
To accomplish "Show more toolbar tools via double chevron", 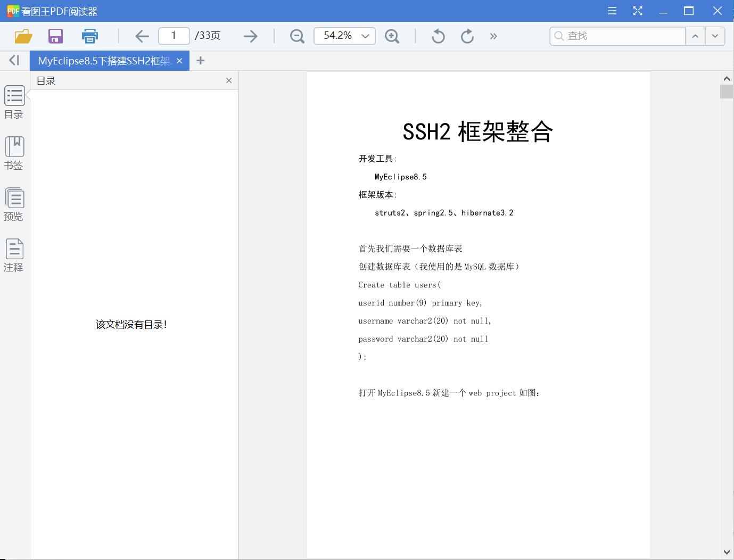I will (x=493, y=36).
